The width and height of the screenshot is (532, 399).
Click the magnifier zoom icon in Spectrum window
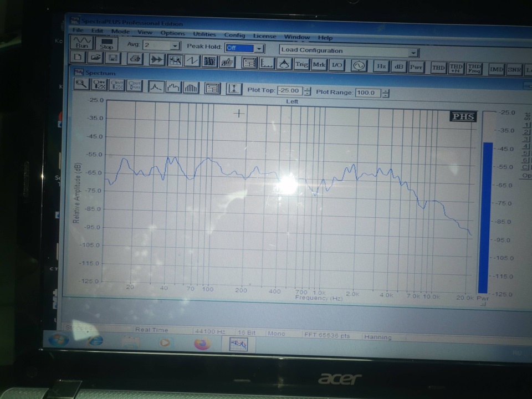coord(81,84)
